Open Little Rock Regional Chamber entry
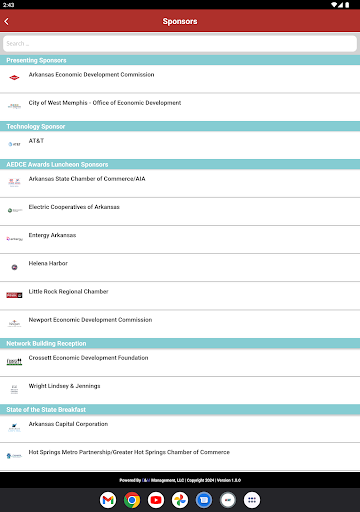Image resolution: width=360 pixels, height=512 pixels. [x=180, y=296]
